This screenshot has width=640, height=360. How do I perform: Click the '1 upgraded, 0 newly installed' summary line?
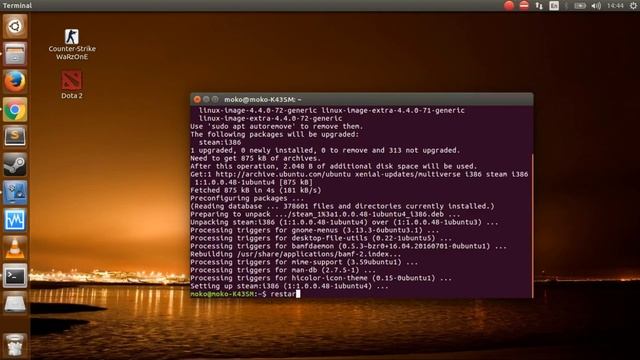tap(325, 151)
